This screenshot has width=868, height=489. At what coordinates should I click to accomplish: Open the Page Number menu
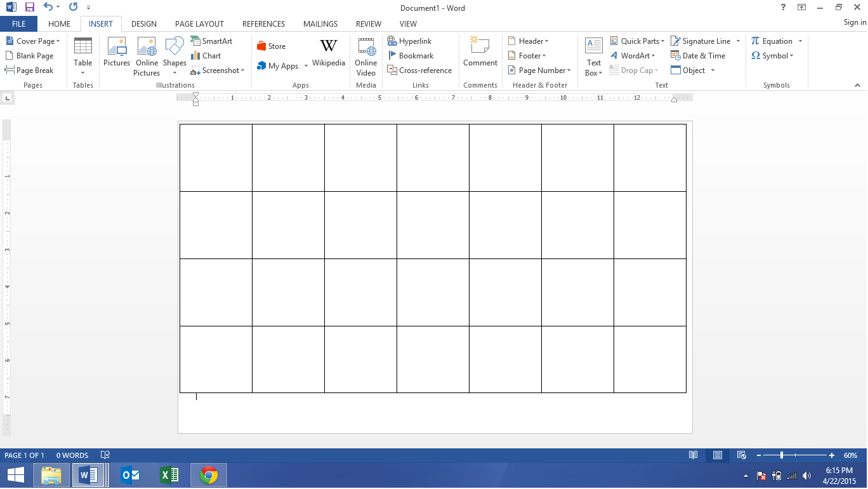click(x=539, y=70)
